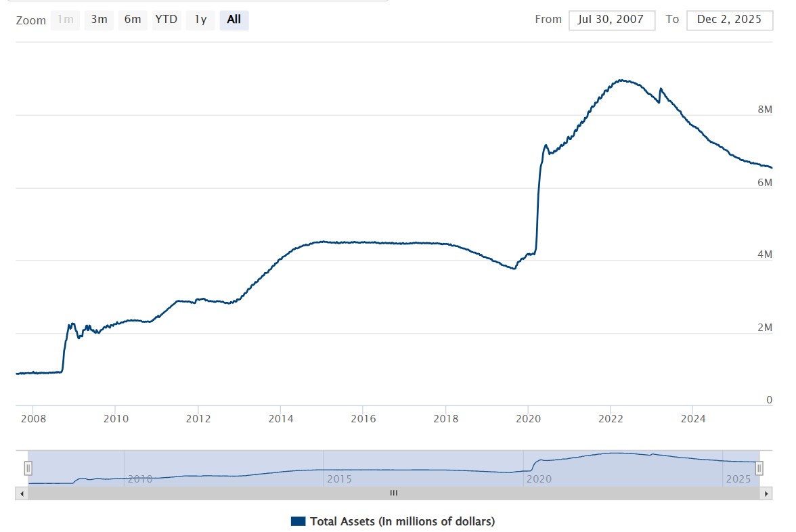Click the 2025 label in the navigator

[x=738, y=479]
